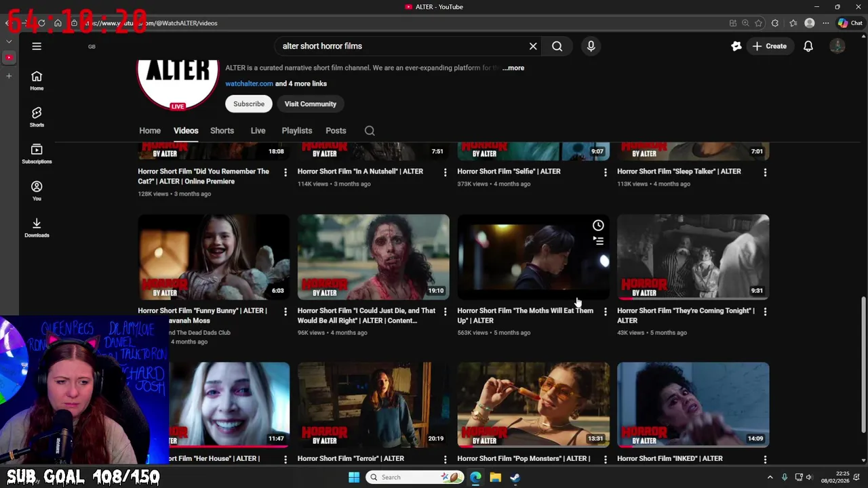Viewport: 868px width, 488px height.
Task: Open YouTube notifications bell
Action: 808,46
